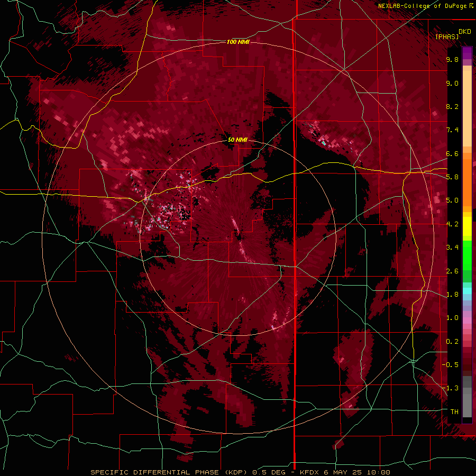Image resolution: width=476 pixels, height=476 pixels.
Task: Click the 5.8 color scale value
Action: coord(452,177)
